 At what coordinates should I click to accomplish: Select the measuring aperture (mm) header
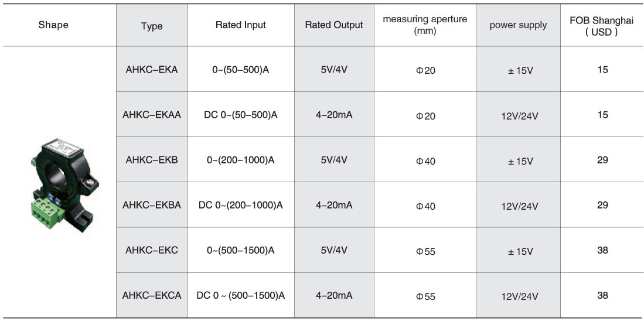click(425, 25)
